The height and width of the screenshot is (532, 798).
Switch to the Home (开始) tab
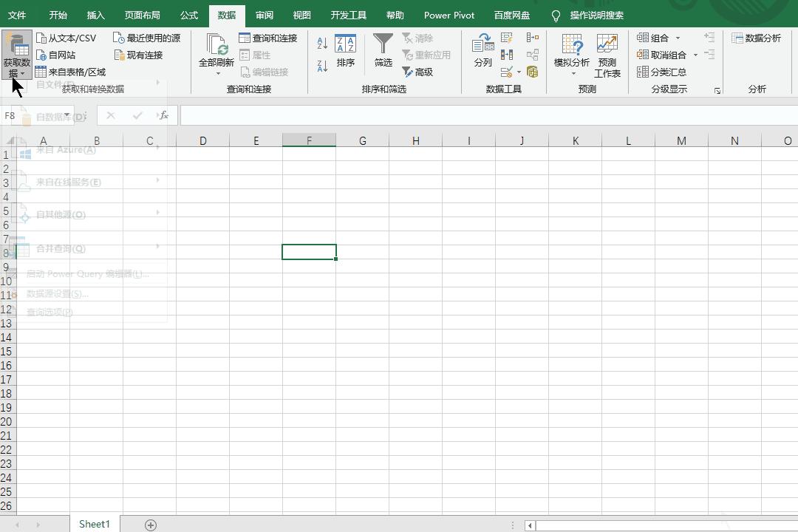(x=58, y=16)
